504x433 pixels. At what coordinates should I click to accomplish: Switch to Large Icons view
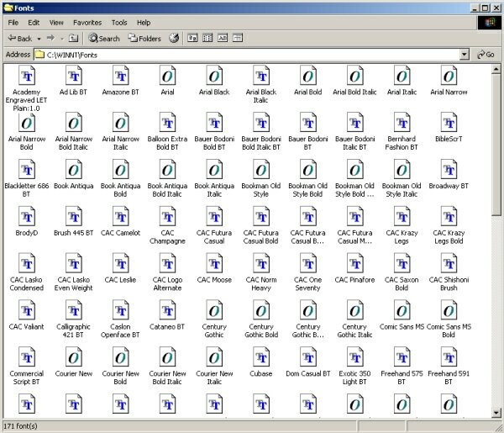[x=192, y=38]
